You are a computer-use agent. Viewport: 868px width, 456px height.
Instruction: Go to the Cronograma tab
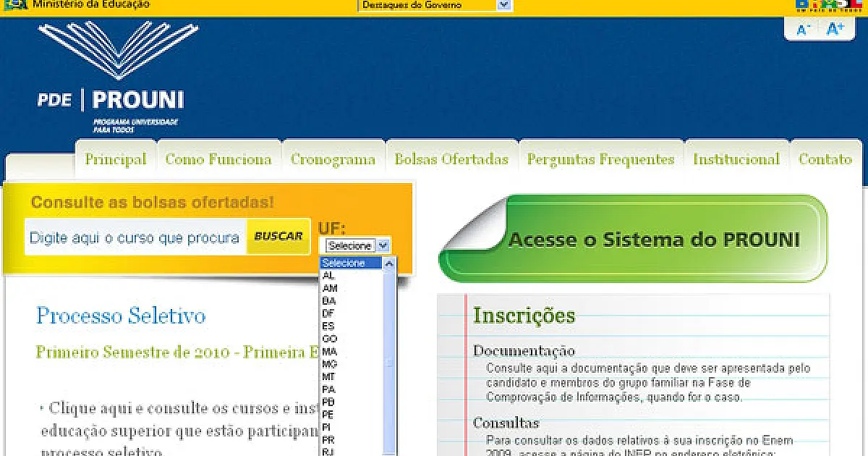coord(333,159)
